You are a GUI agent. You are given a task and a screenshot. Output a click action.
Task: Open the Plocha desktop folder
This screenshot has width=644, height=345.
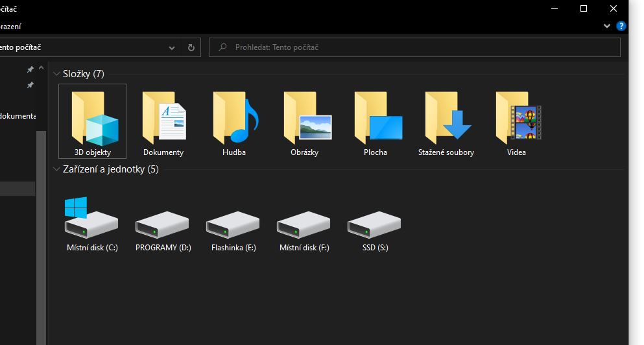point(376,120)
